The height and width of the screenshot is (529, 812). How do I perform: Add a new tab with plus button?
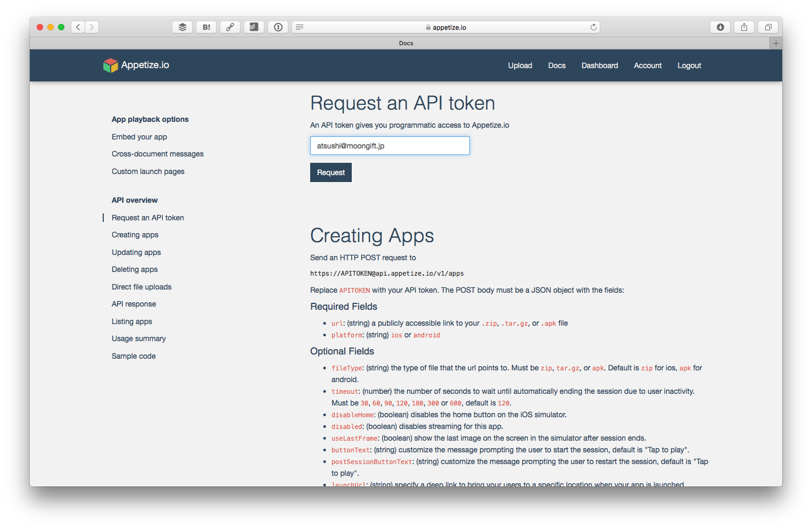(x=776, y=43)
